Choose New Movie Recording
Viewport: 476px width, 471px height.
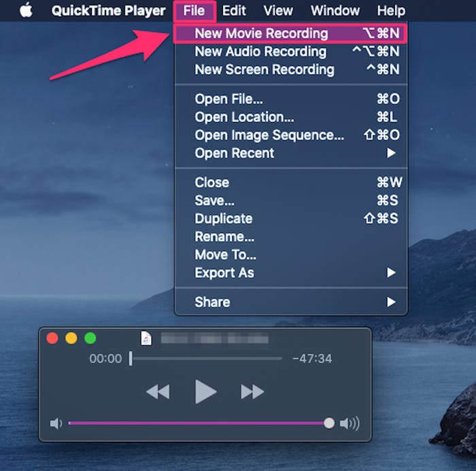[290, 33]
